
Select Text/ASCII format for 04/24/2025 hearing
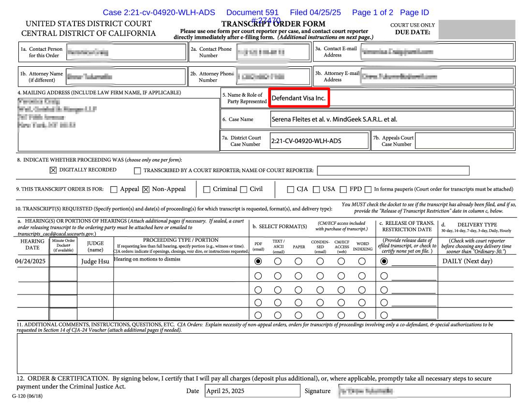tap(278, 262)
